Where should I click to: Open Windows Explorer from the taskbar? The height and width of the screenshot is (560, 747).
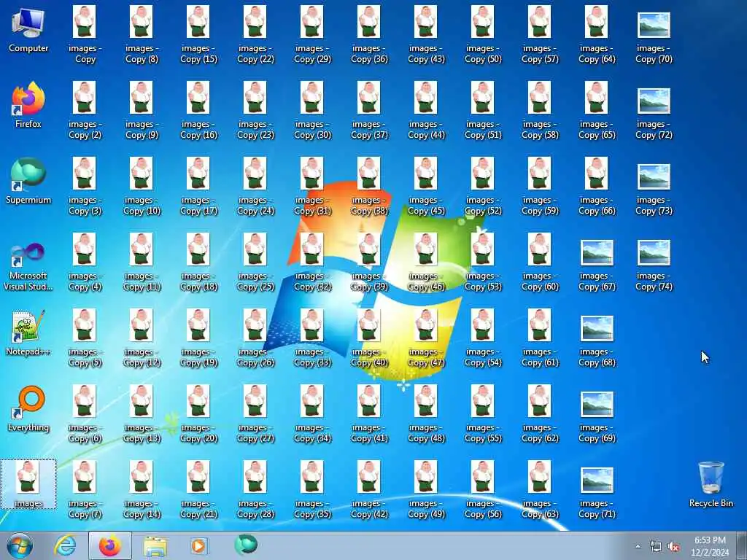click(155, 545)
